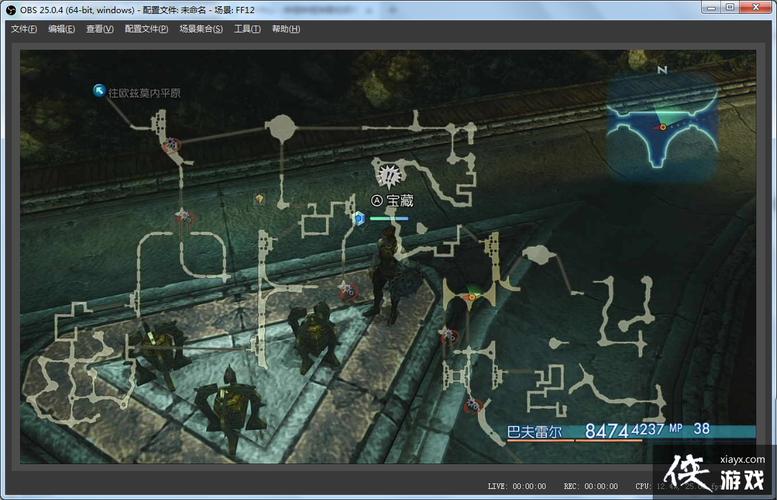Click the blue arrow exit icon beside 往欧兹莫内平原
This screenshot has width=777, height=500.
tap(100, 90)
